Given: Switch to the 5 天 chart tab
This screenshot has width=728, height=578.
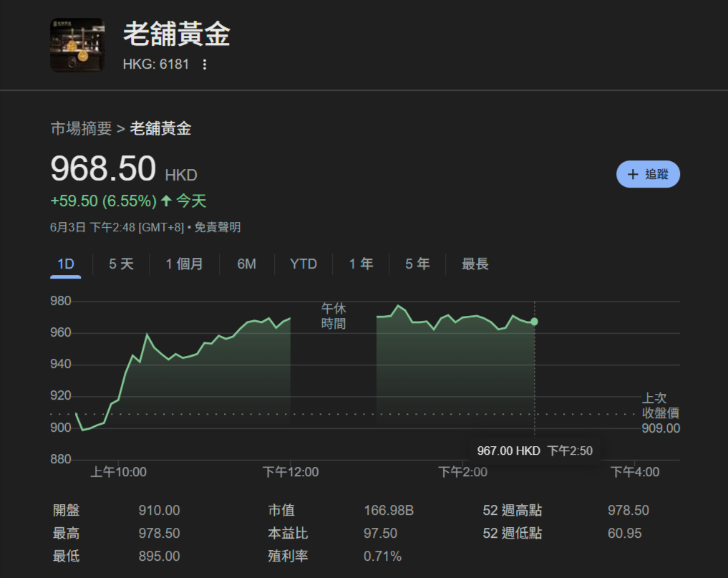Looking at the screenshot, I should [120, 264].
